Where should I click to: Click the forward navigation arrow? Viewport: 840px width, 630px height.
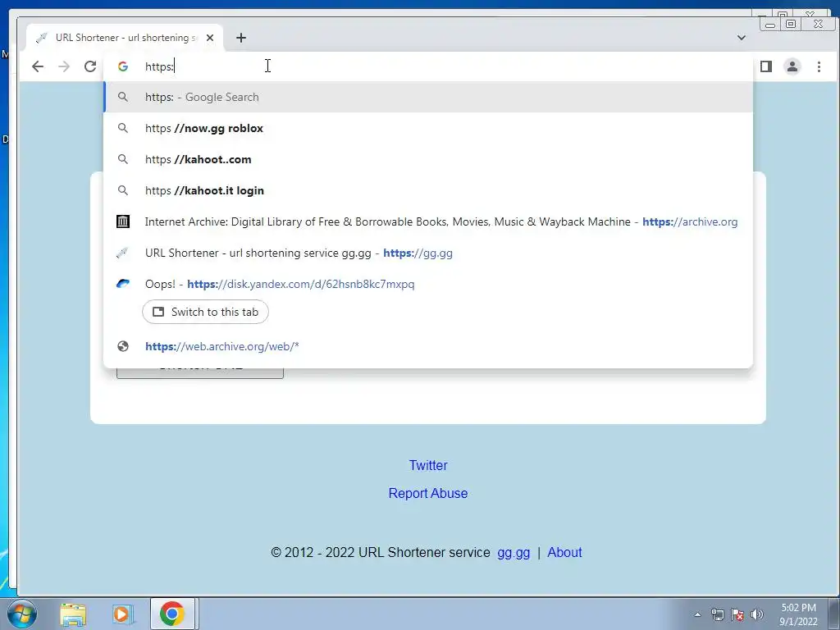click(64, 66)
